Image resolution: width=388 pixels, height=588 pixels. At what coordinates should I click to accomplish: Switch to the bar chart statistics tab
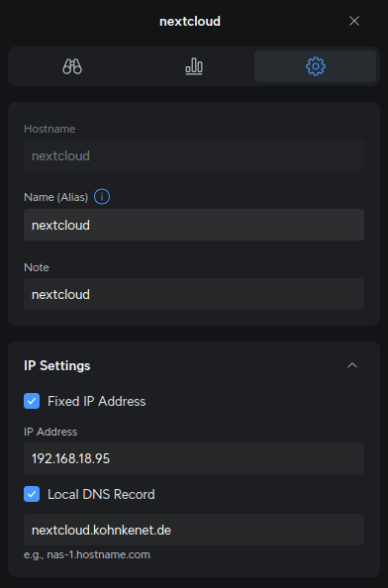[194, 66]
